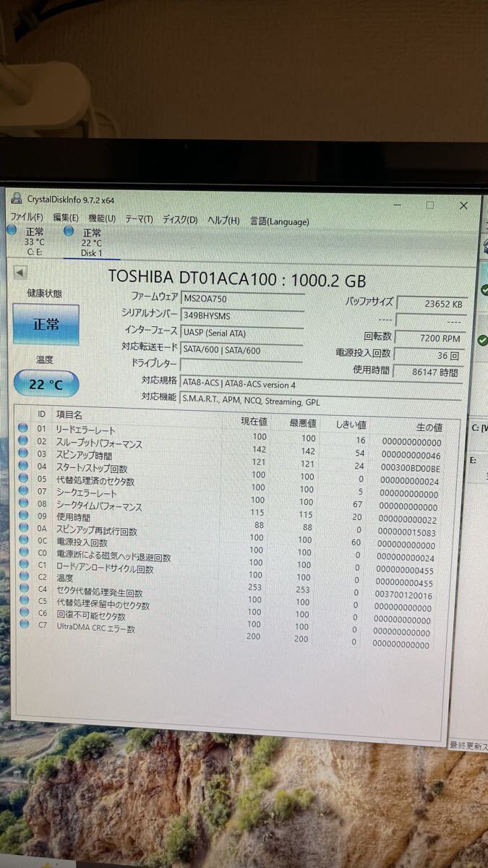Open the ファイル(F) menu
Screen dimensions: 488x868
(26, 216)
